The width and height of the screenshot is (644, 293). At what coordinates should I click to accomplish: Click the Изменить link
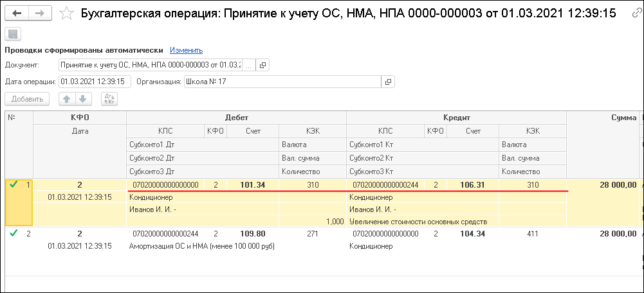187,51
